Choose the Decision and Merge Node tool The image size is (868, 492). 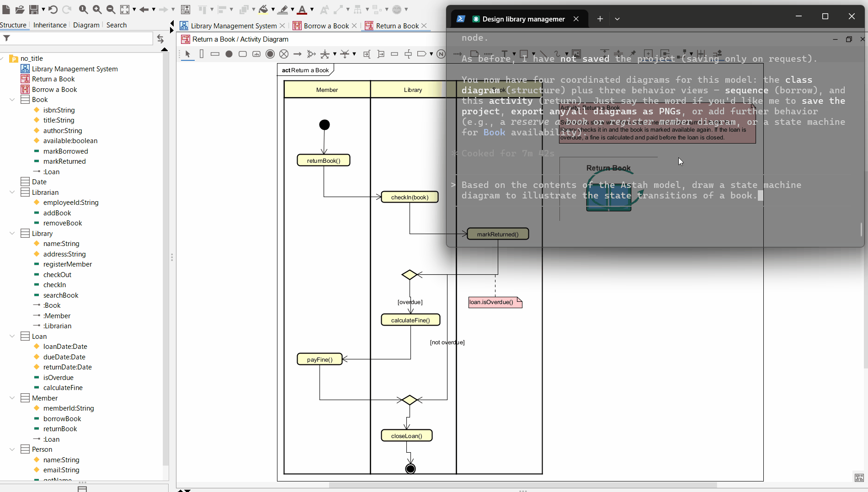tap(311, 54)
